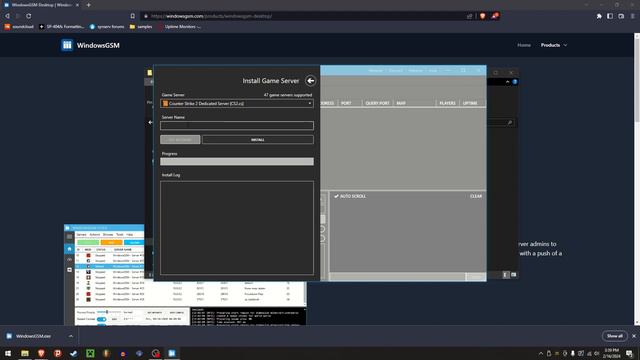Open the Windows Start menu
This screenshot has height=360, width=640.
pos(8,353)
